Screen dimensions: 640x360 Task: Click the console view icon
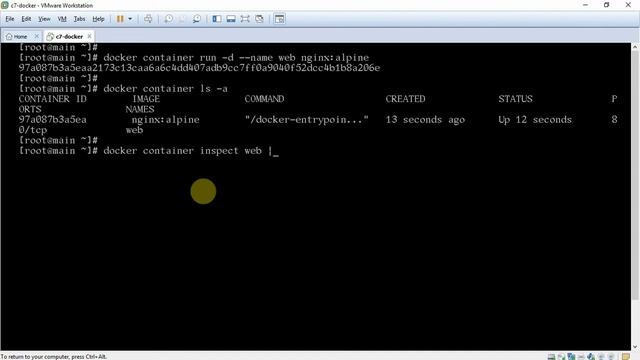280,19
